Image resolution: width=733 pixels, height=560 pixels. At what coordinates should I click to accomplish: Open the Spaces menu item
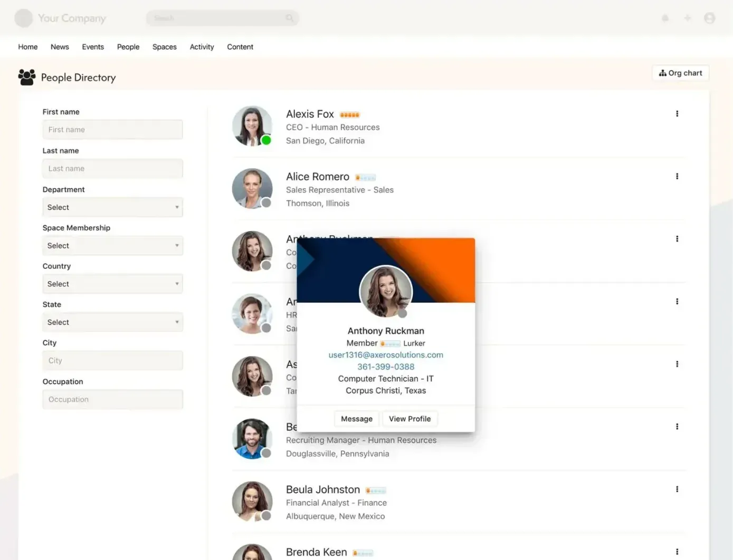(165, 47)
